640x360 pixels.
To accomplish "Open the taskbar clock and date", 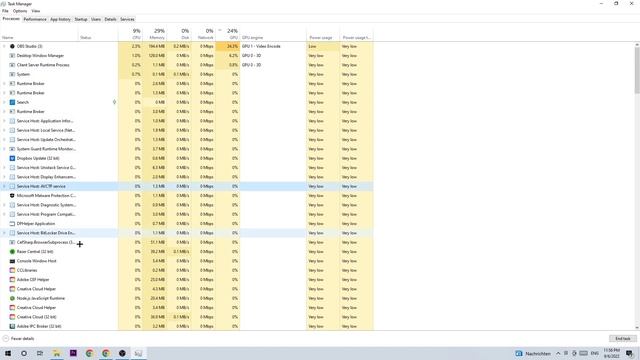I will pyautogui.click(x=611, y=353).
